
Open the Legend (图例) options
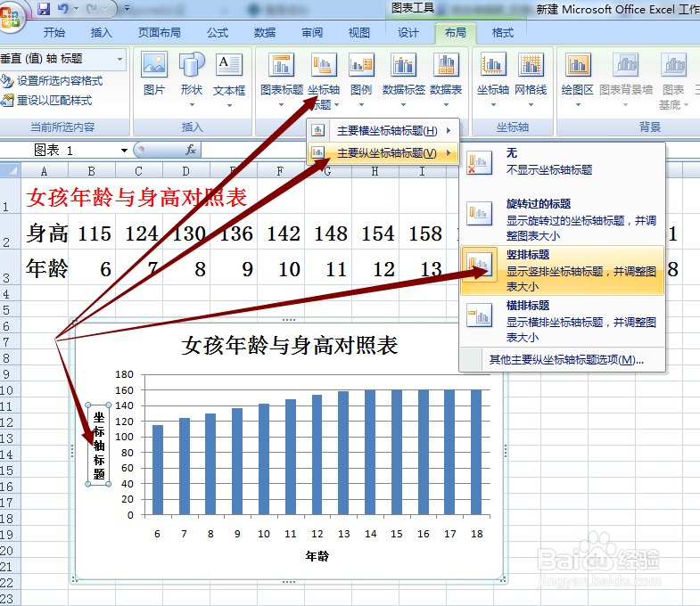click(x=361, y=79)
